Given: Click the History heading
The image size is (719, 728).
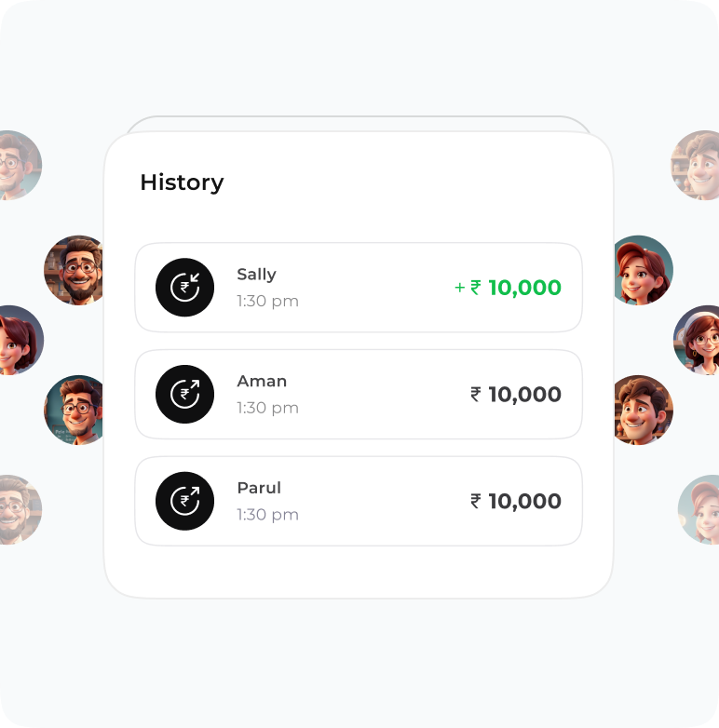Looking at the screenshot, I should click(x=182, y=182).
